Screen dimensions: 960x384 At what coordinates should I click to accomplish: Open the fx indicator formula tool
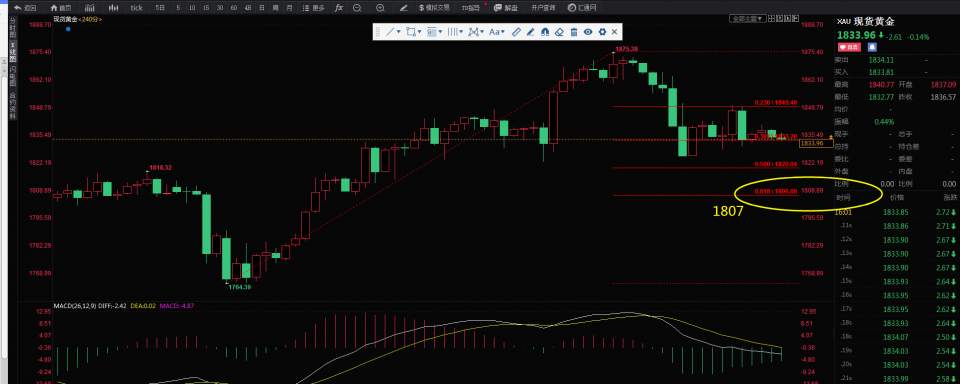339,8
